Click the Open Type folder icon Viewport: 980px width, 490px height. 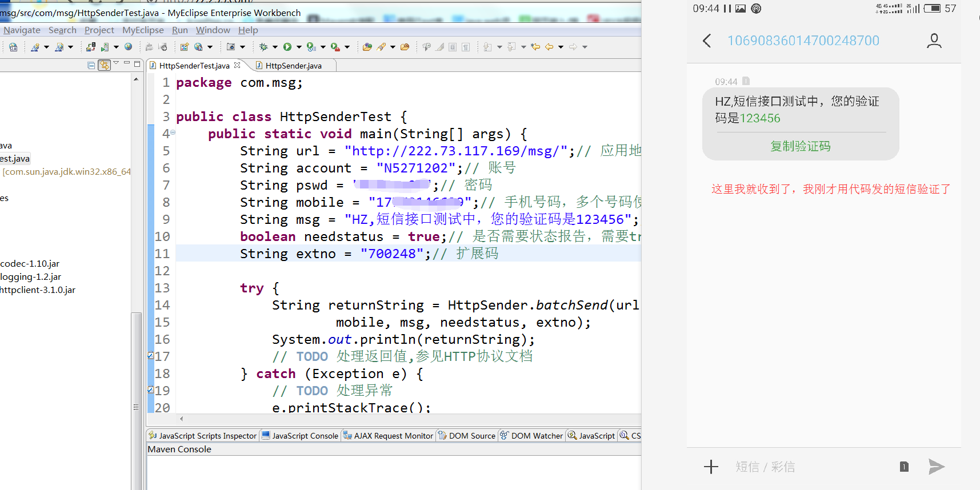click(x=367, y=47)
